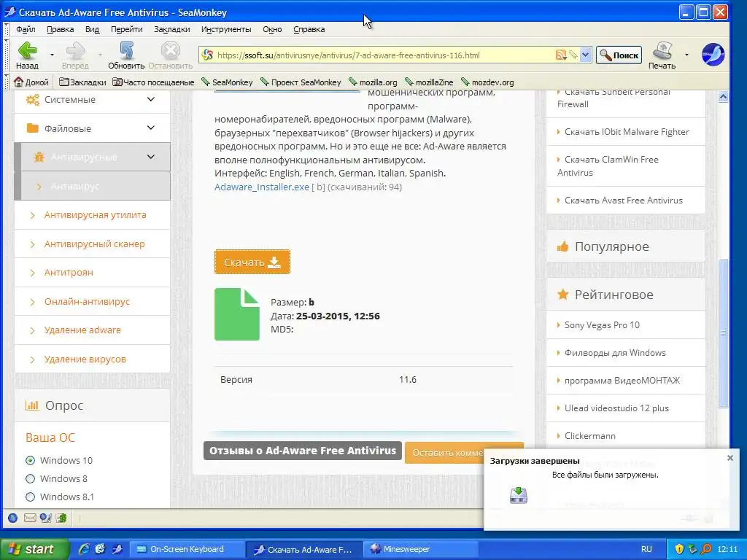Open the mozilla.org bookmark
This screenshot has width=747, height=560.
[373, 82]
